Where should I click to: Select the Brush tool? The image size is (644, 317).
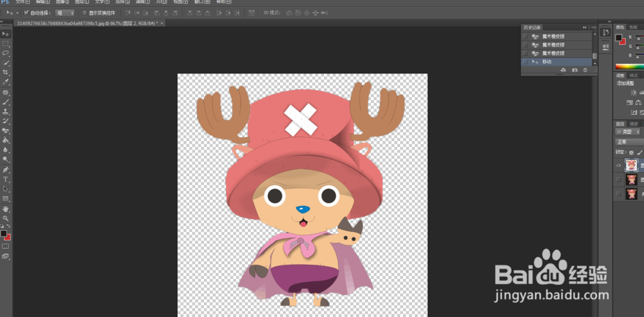(6, 102)
